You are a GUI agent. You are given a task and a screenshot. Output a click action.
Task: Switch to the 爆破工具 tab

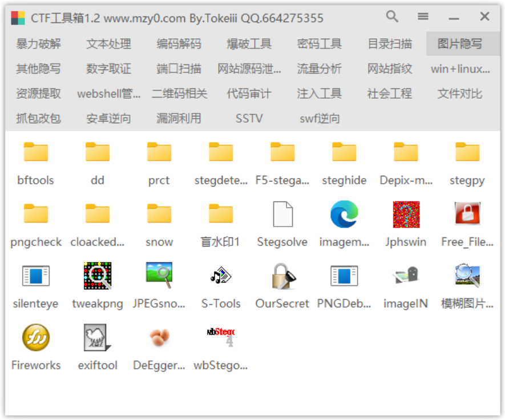[249, 44]
